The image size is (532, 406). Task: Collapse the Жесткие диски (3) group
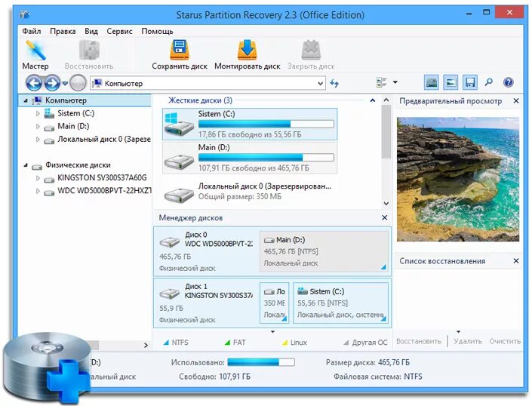(373, 100)
